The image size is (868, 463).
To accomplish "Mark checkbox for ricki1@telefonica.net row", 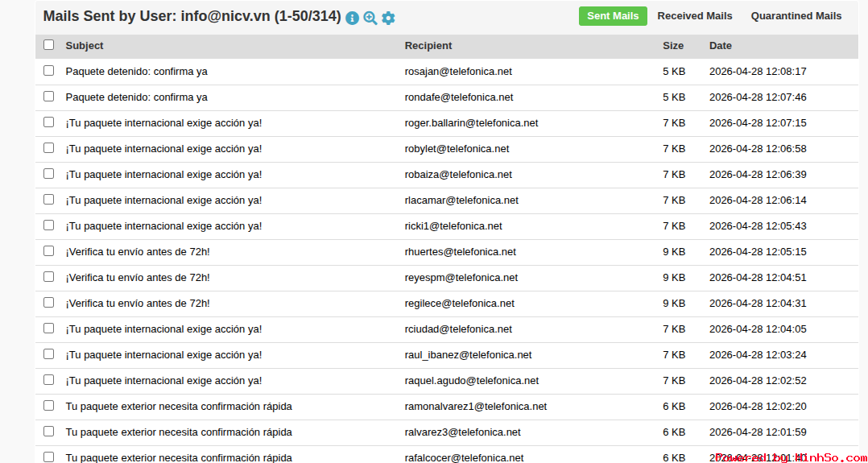I will point(48,225).
